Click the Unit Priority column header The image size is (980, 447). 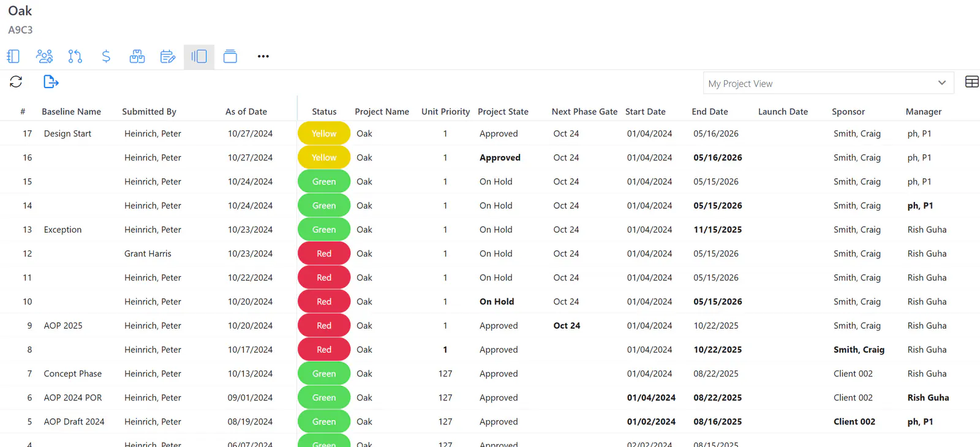(445, 111)
